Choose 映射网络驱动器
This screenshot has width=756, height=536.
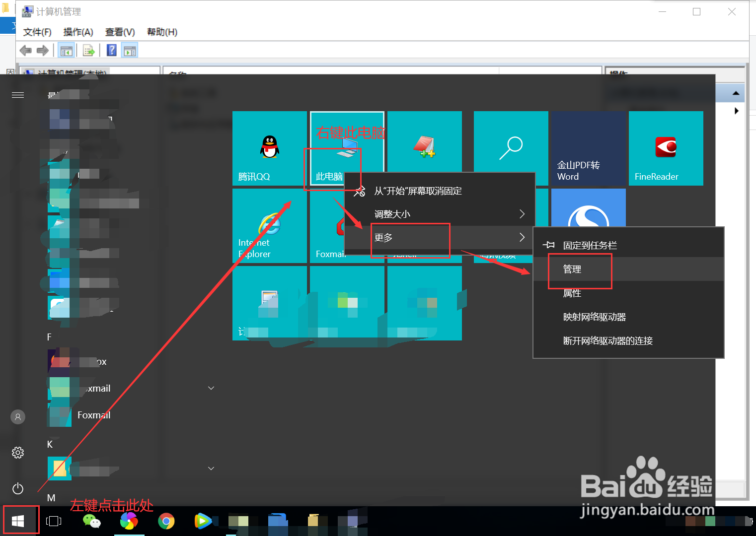628,317
